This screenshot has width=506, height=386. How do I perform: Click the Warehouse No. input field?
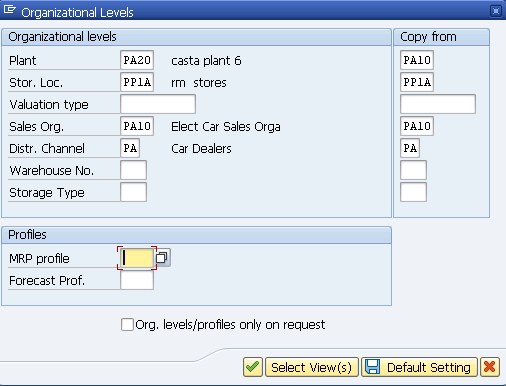click(133, 170)
